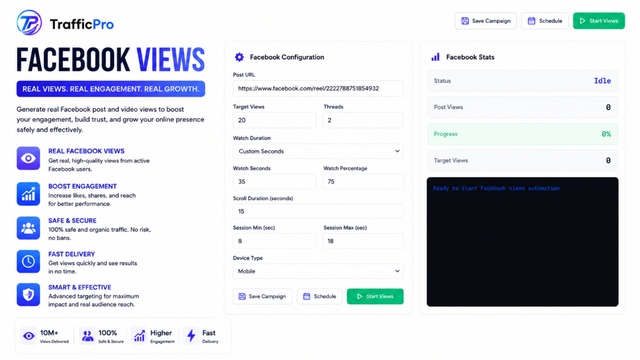
Task: Click the Threads input field
Action: 363,120
